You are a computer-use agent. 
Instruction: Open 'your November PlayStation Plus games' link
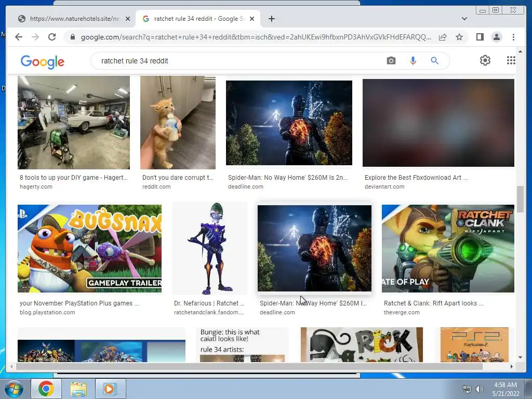79,303
